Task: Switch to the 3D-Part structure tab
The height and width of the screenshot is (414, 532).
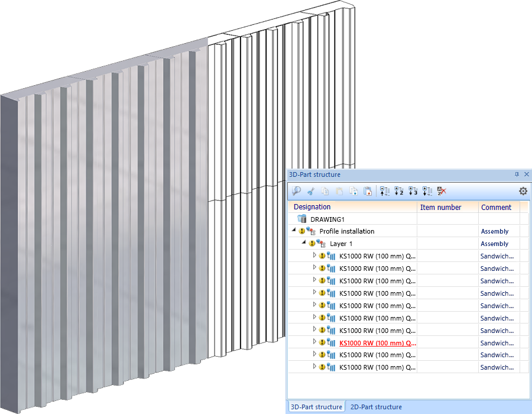Action: click(316, 407)
